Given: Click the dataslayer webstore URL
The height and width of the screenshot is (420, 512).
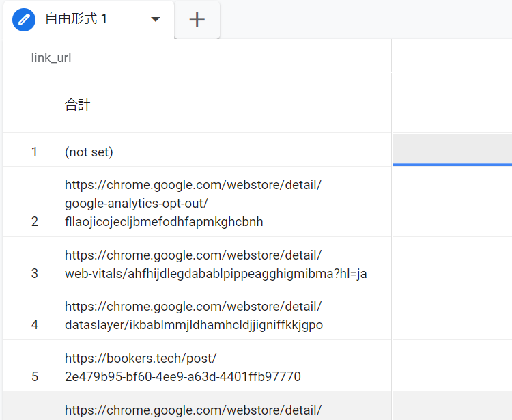Looking at the screenshot, I should pyautogui.click(x=193, y=316).
